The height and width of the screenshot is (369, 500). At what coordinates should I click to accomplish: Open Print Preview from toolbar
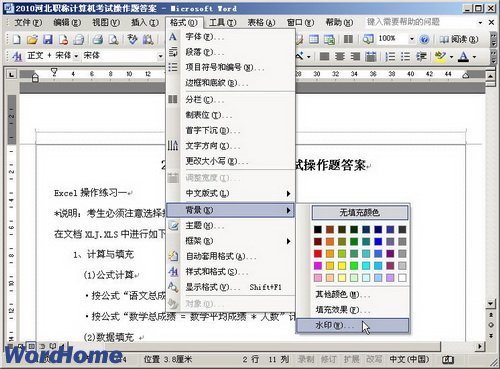pyautogui.click(x=113, y=40)
